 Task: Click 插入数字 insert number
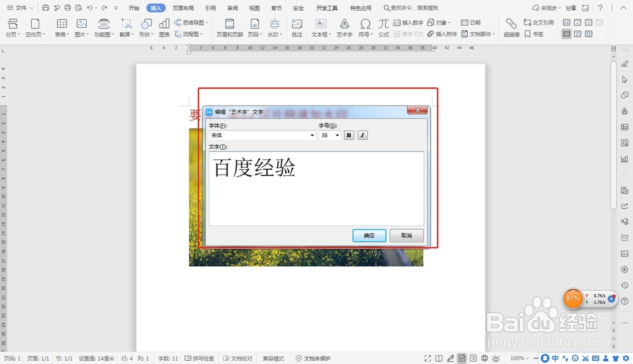click(x=408, y=23)
